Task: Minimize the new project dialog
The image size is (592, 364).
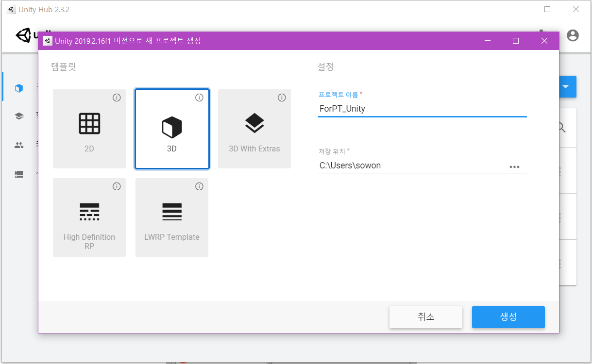Action: 488,41
